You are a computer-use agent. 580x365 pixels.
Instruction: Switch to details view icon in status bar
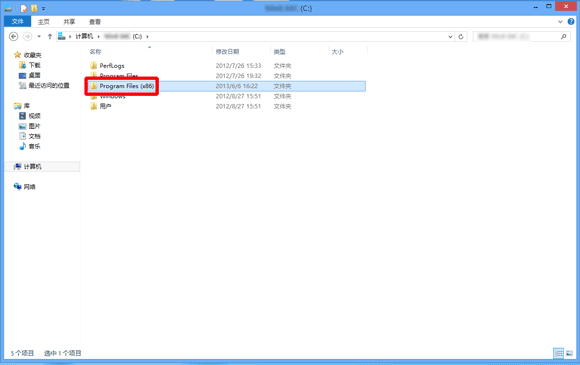coord(559,353)
